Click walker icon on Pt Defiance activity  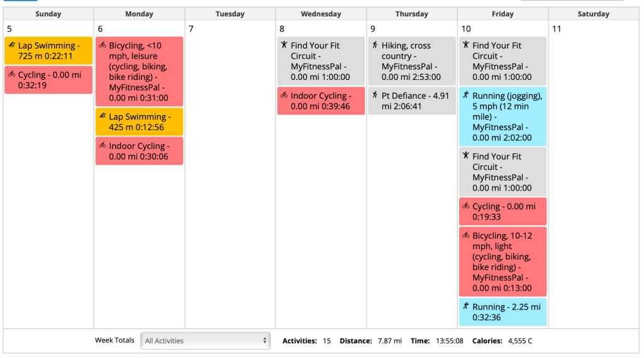coord(375,96)
